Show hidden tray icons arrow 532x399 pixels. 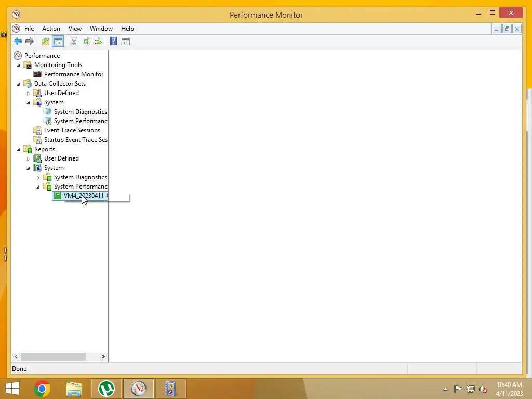pyautogui.click(x=445, y=389)
